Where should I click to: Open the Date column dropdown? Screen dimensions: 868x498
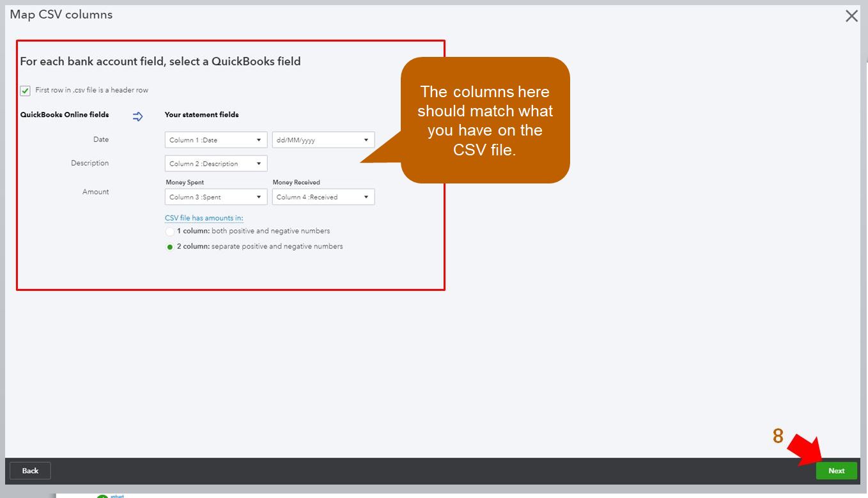click(216, 140)
